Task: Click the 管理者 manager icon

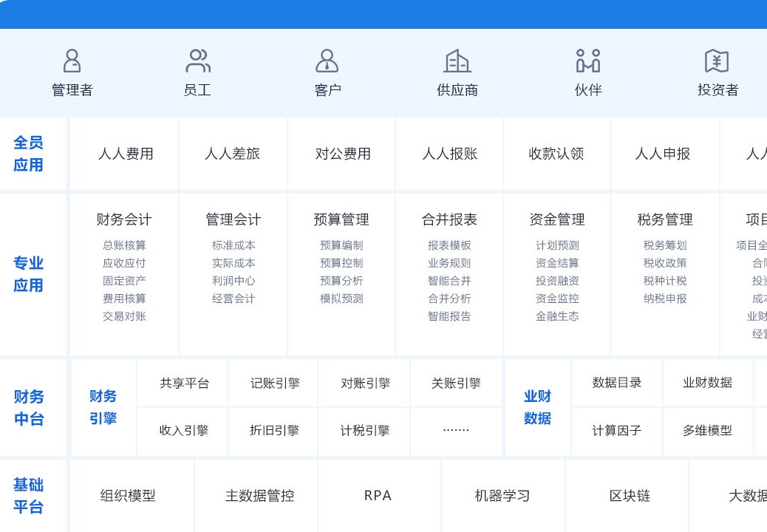Action: [x=72, y=61]
